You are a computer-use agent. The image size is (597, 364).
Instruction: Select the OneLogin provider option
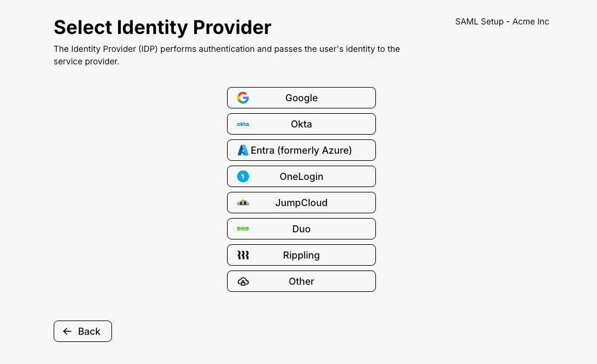(301, 176)
